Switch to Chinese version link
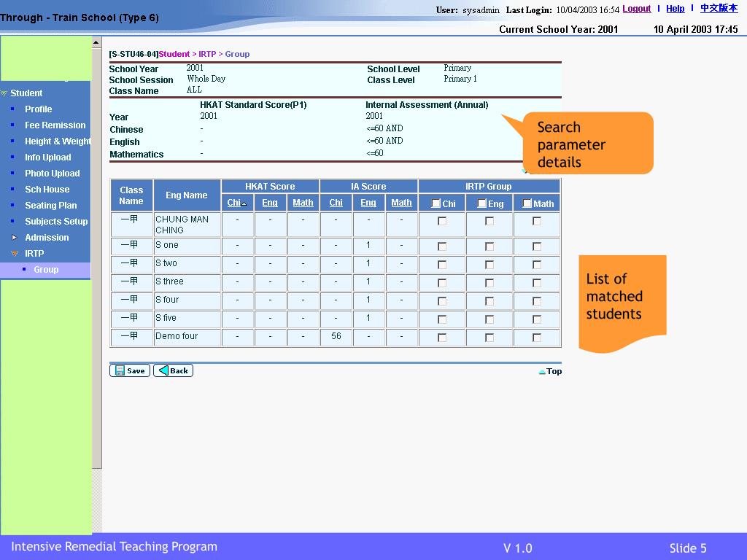This screenshot has height=560, width=747. [719, 8]
